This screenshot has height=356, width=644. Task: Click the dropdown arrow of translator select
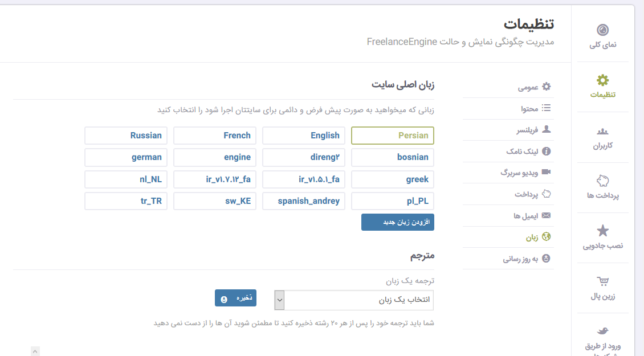click(x=279, y=300)
